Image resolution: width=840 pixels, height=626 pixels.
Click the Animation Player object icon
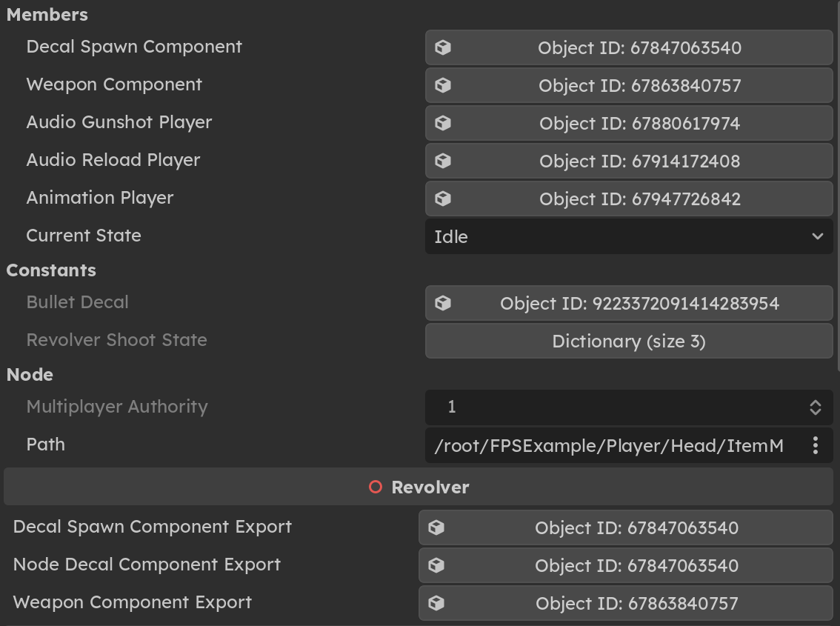point(442,199)
